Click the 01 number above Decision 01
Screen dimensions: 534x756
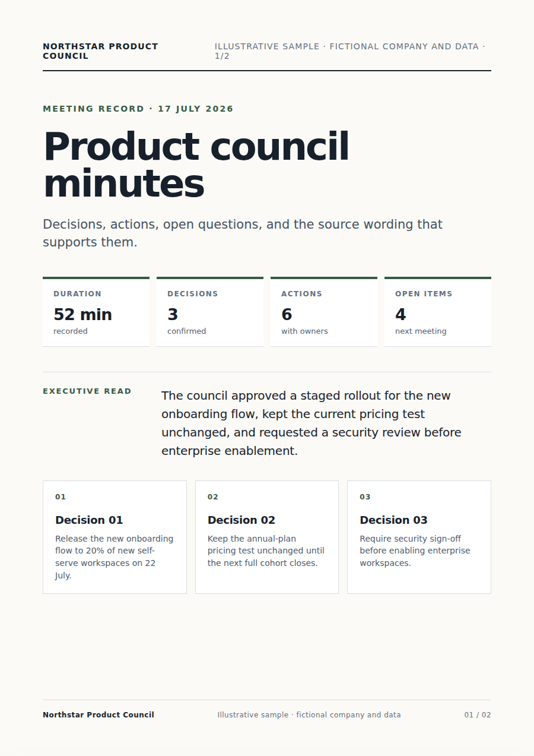click(x=61, y=497)
